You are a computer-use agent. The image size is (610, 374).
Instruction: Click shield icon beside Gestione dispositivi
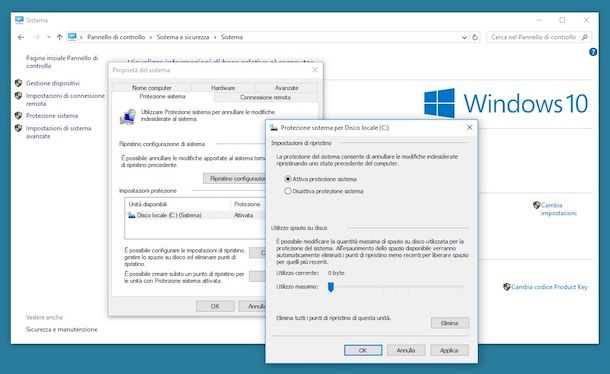pyautogui.click(x=18, y=83)
